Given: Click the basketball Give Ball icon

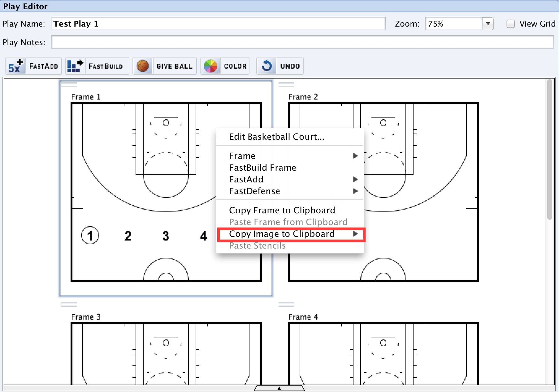Looking at the screenshot, I should click(143, 66).
